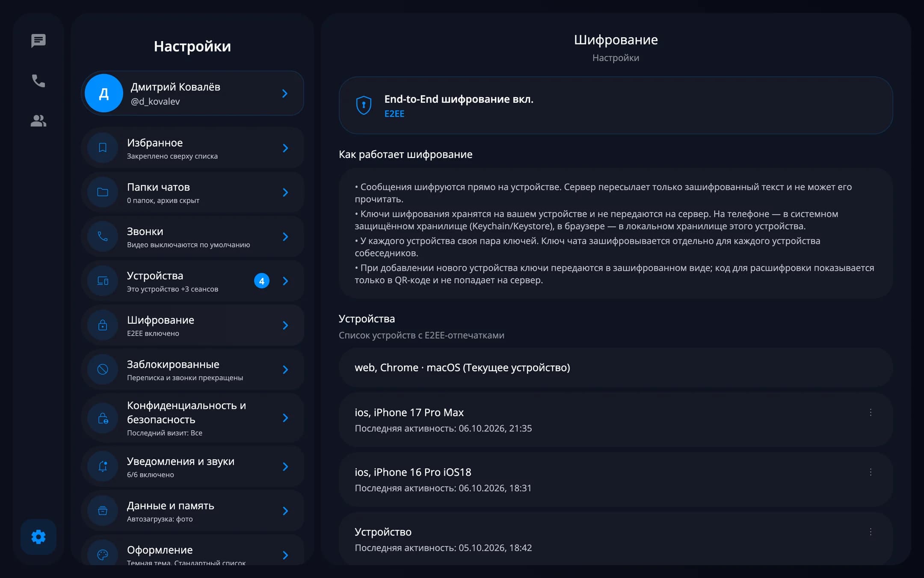Click the settings gear icon

click(38, 537)
